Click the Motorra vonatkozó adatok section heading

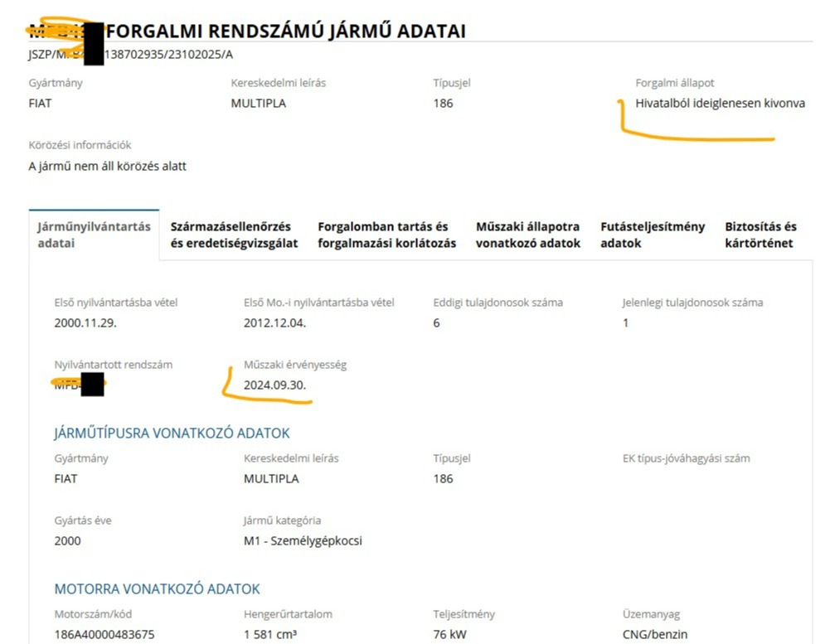157,589
